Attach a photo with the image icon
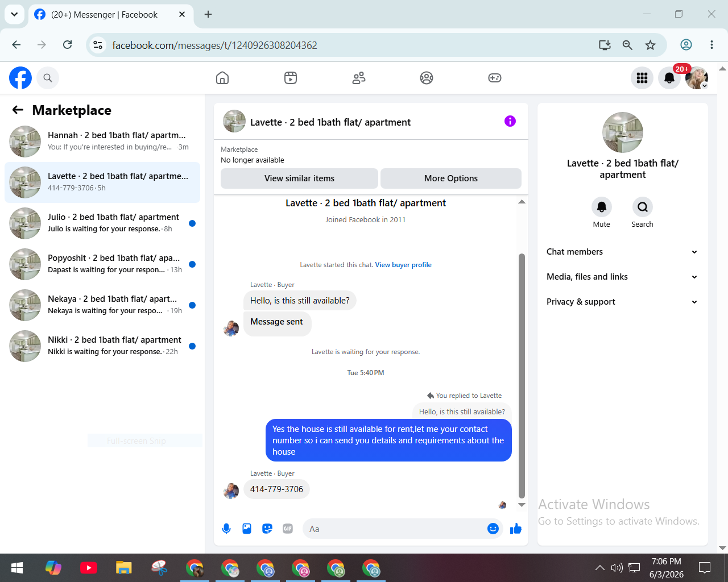The image size is (728, 582). point(247,529)
